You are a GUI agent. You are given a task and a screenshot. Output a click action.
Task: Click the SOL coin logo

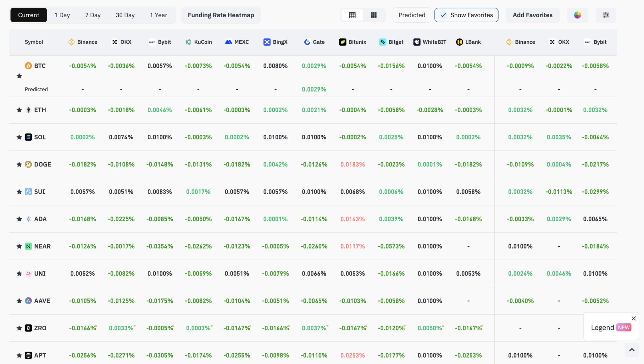[28, 137]
